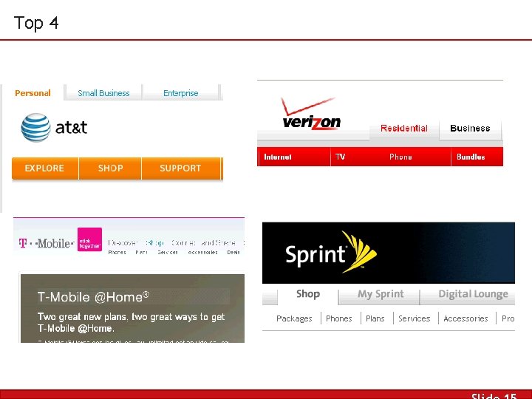Screen dimensions: 532x399
Task: Click Sprint Phones link
Action: pos(339,318)
